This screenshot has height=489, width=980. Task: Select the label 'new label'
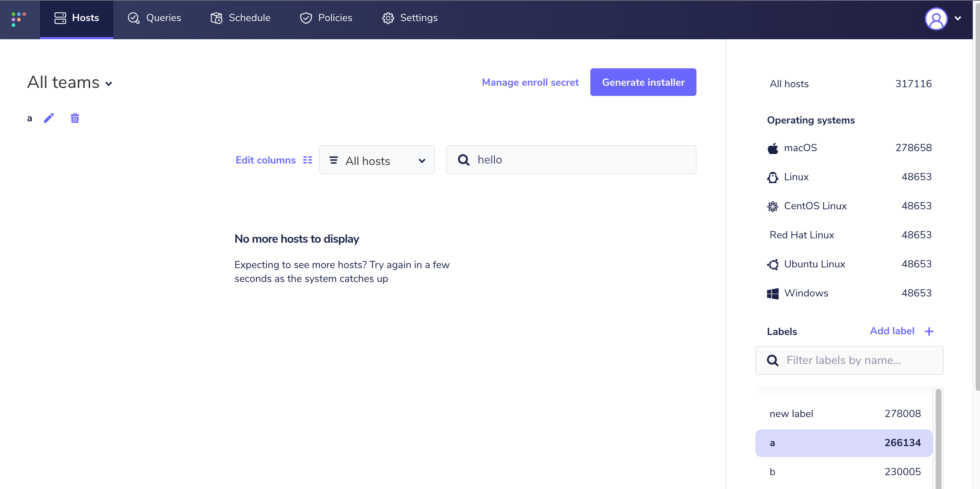tap(844, 413)
